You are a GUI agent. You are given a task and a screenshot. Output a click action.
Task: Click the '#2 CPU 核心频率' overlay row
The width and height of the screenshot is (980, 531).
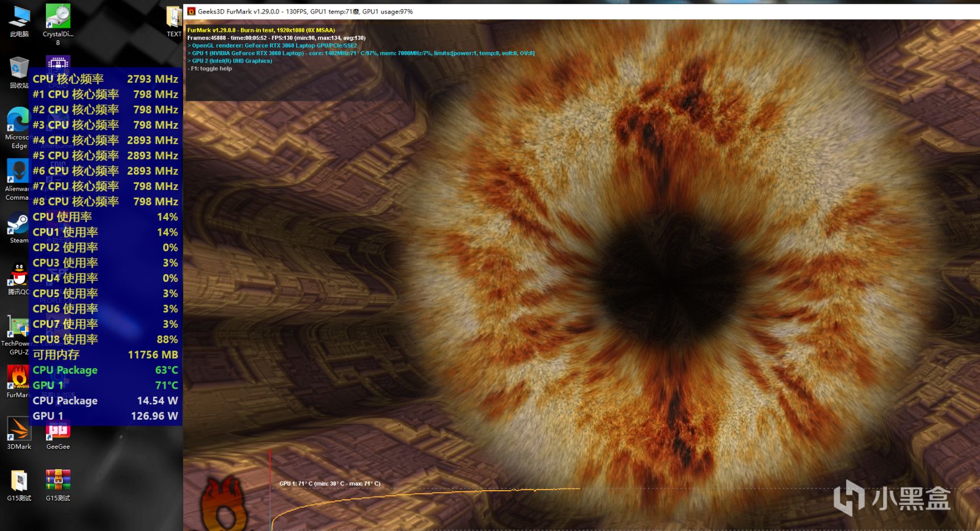coord(105,109)
